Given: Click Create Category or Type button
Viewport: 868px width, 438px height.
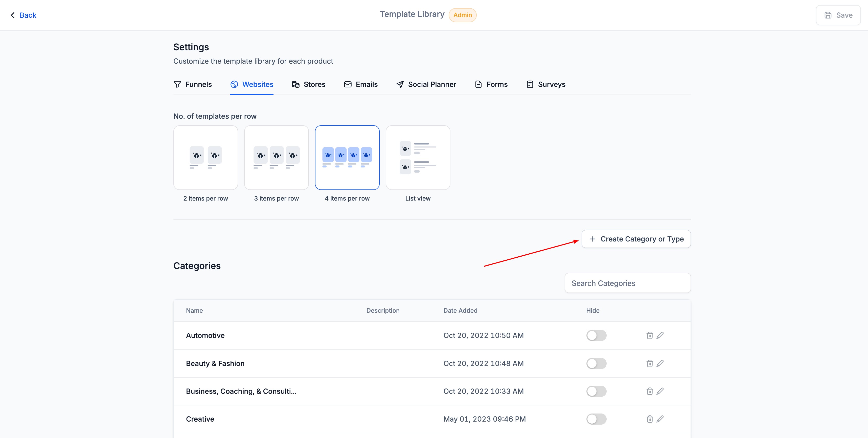Looking at the screenshot, I should [636, 239].
